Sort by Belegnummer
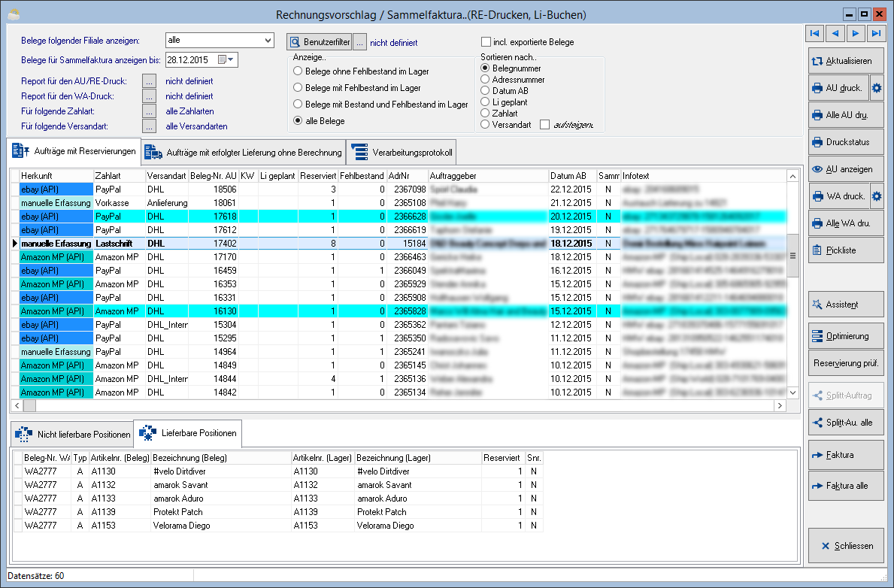 point(485,68)
